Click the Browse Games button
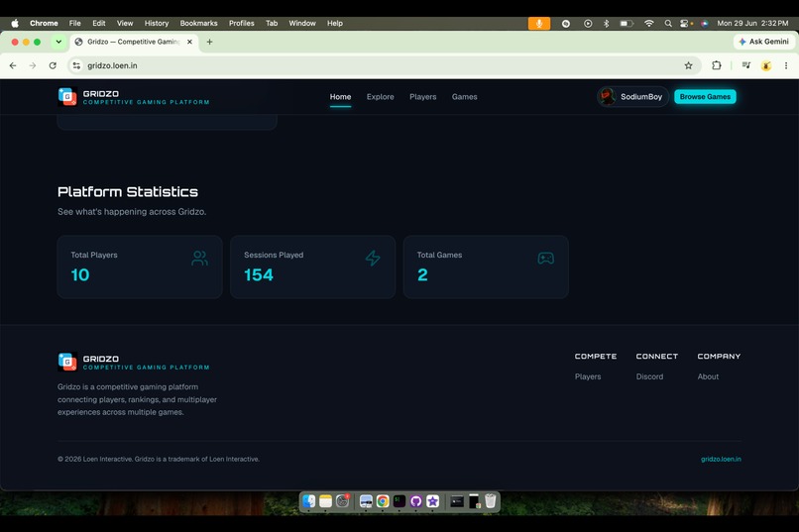This screenshot has height=532, width=799. point(705,97)
